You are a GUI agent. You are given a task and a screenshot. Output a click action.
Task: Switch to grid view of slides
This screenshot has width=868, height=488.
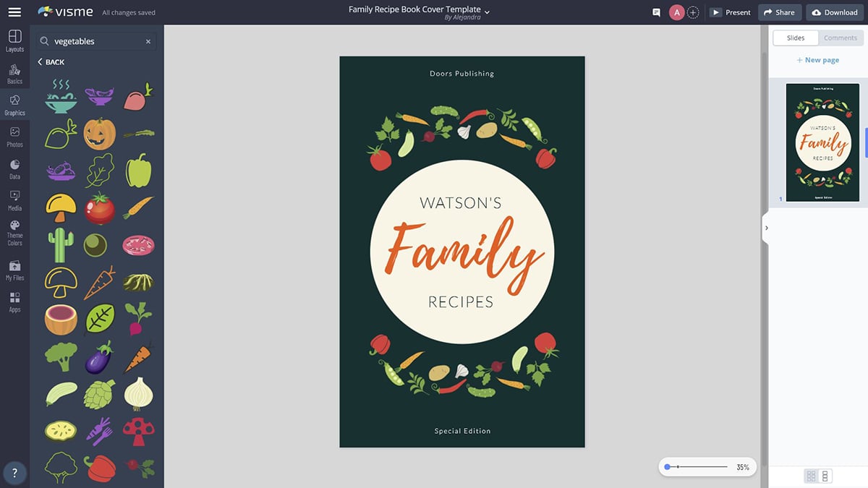pos(811,476)
